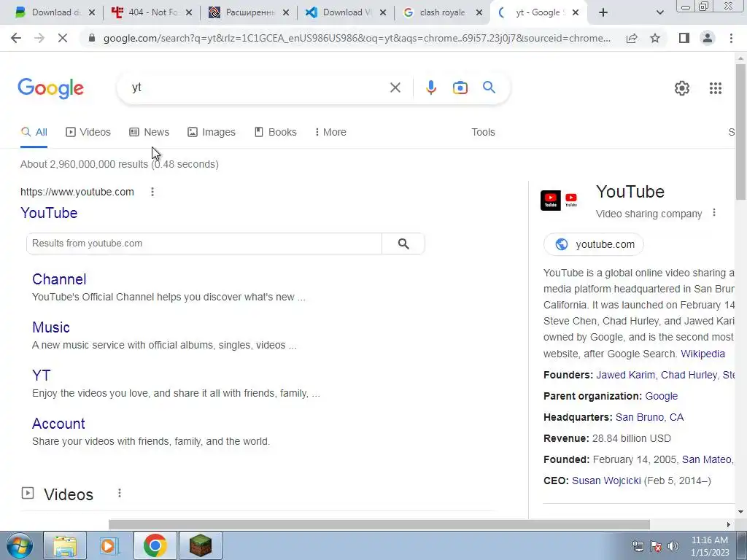Open Windows Explorer from taskbar
Screen dimensions: 747x560
(65, 545)
